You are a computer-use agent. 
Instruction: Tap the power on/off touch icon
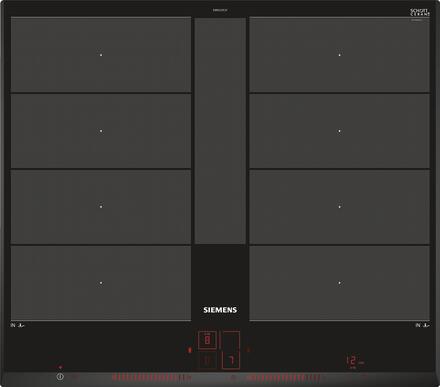pos(60,377)
